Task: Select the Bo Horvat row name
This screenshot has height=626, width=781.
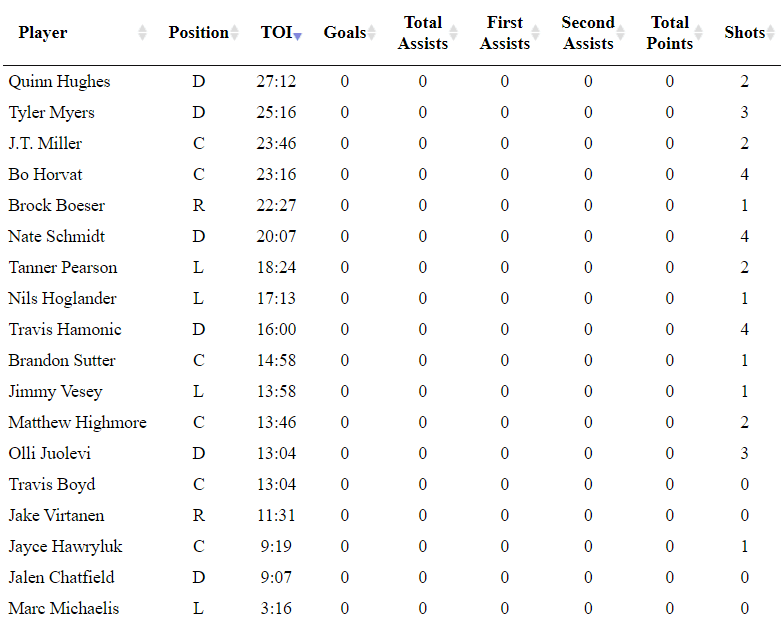Action: [x=46, y=175]
